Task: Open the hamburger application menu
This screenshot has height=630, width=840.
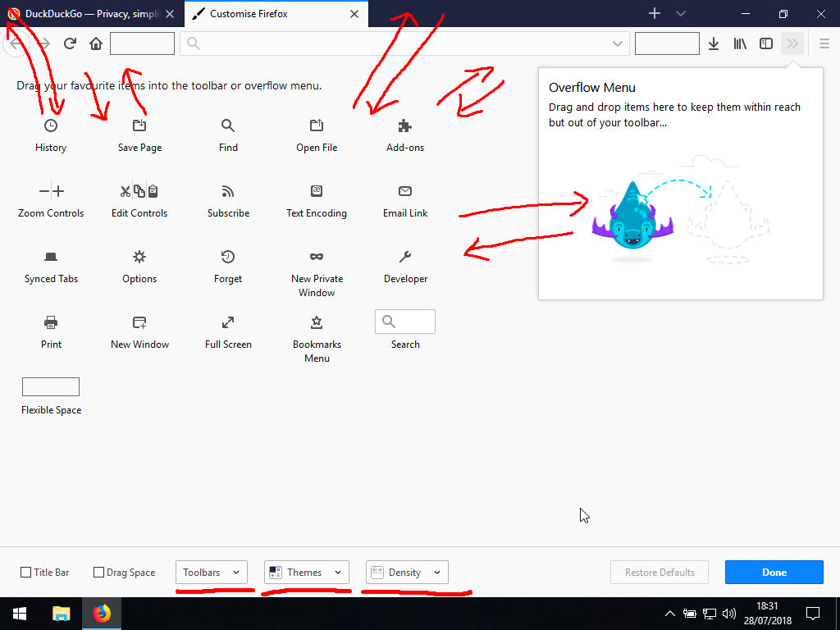Action: [x=824, y=43]
